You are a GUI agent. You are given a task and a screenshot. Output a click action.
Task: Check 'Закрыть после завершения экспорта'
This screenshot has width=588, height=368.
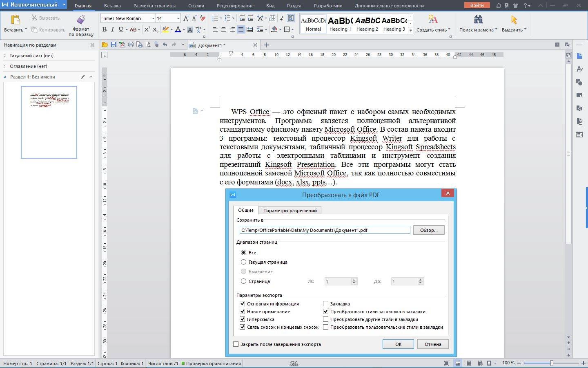(236, 344)
